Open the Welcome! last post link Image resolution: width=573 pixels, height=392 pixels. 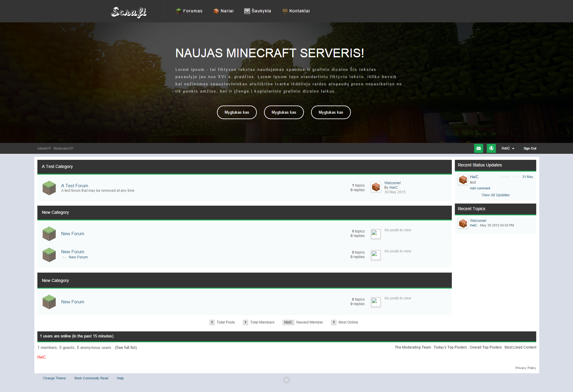tap(392, 183)
